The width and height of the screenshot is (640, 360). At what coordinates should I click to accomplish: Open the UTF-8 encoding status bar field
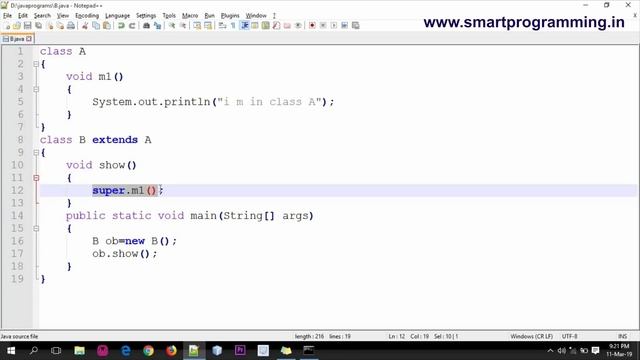[x=569, y=336]
